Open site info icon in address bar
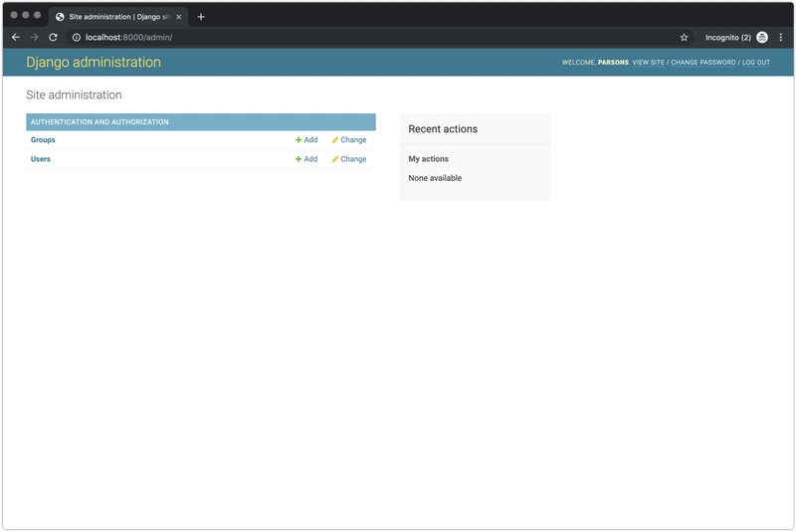This screenshot has height=532, width=796. pos(77,37)
